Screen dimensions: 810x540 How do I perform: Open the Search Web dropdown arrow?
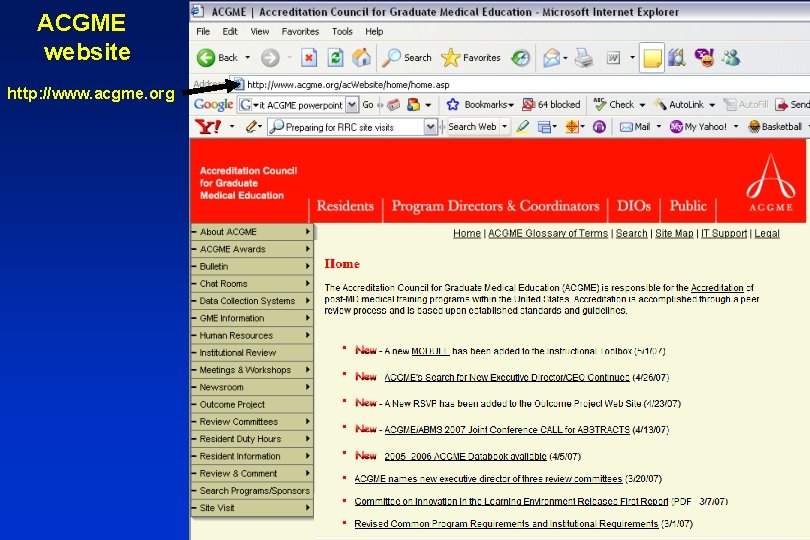point(504,127)
